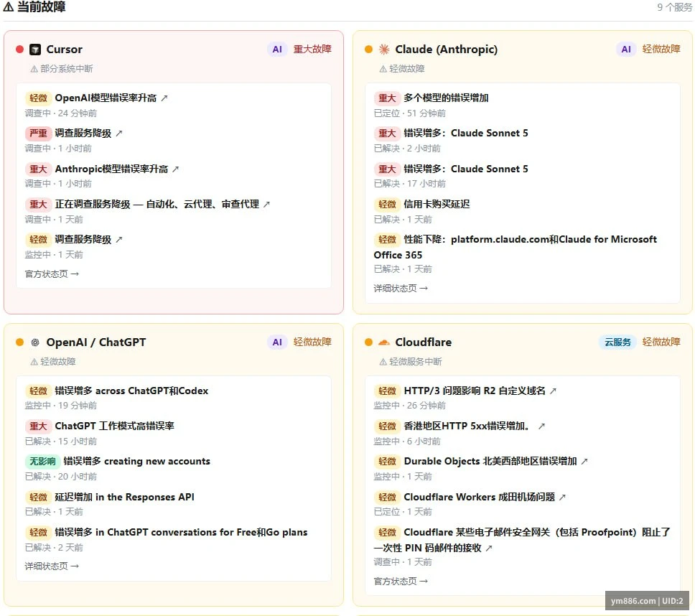
Task: Click timestamp 监控中 · 26 分钟前
Action: pyautogui.click(x=409, y=406)
